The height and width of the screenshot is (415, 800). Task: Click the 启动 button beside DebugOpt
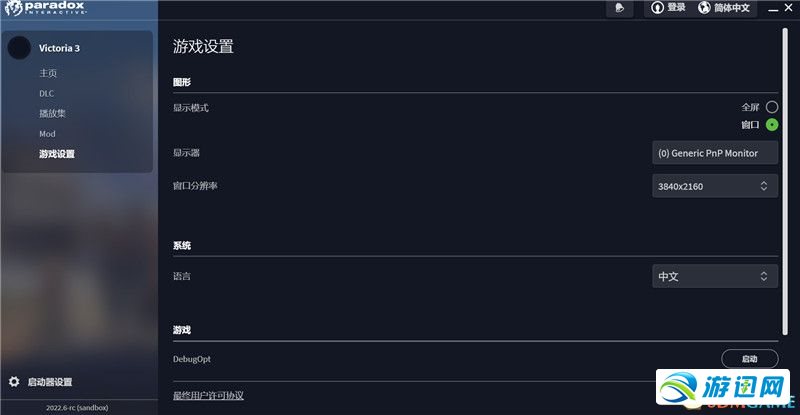coord(749,359)
